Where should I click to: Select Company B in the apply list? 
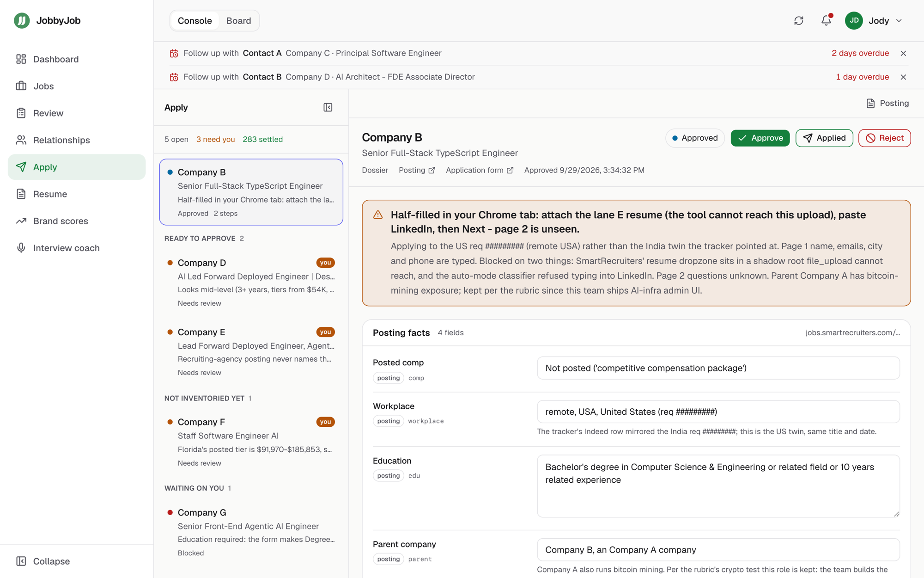pos(251,192)
